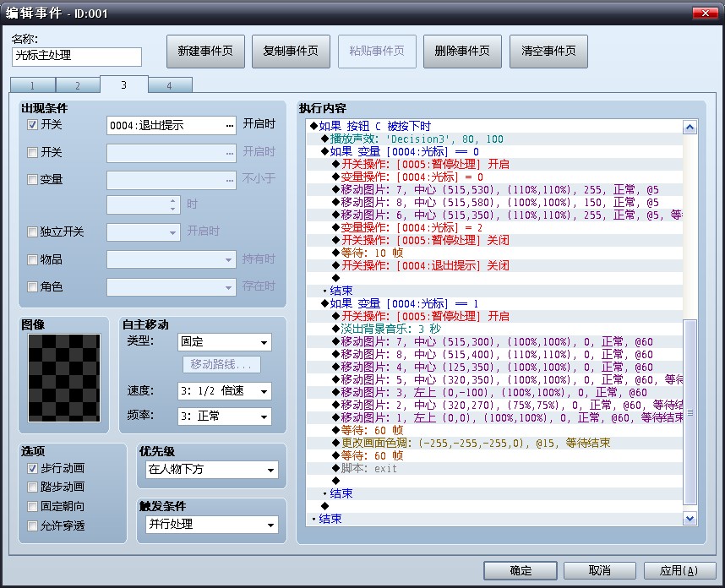This screenshot has height=588, width=725.
Task: Open the 频率 frequency dropdown
Action: point(225,416)
